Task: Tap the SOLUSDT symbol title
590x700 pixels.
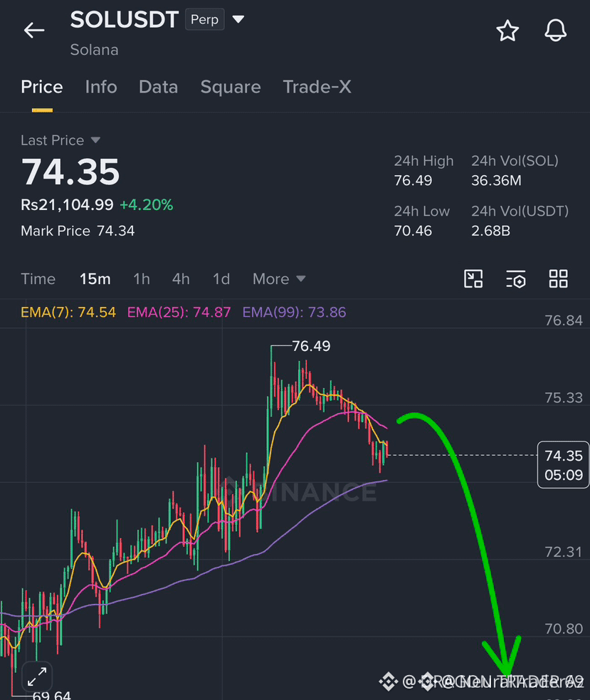Action: [124, 20]
